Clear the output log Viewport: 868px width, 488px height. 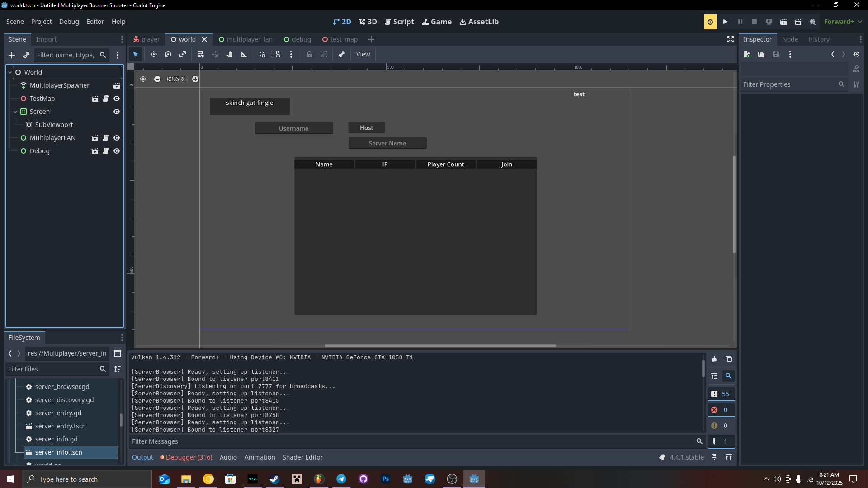tap(714, 359)
